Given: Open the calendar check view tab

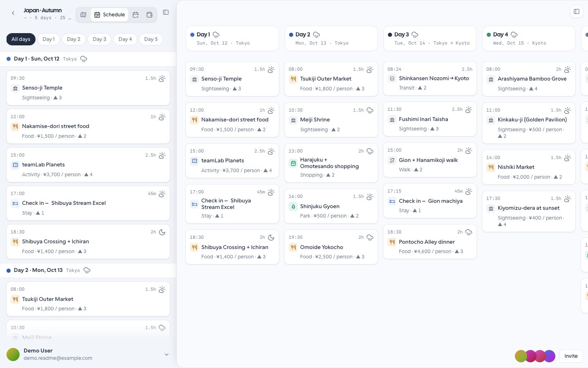Looking at the screenshot, I should coord(136,15).
